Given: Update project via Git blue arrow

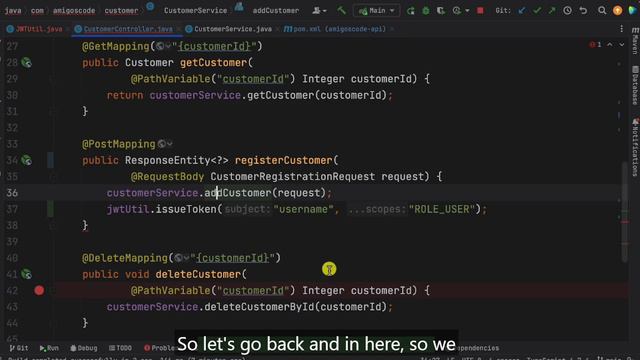Looking at the screenshot, I should pyautogui.click(x=522, y=11).
